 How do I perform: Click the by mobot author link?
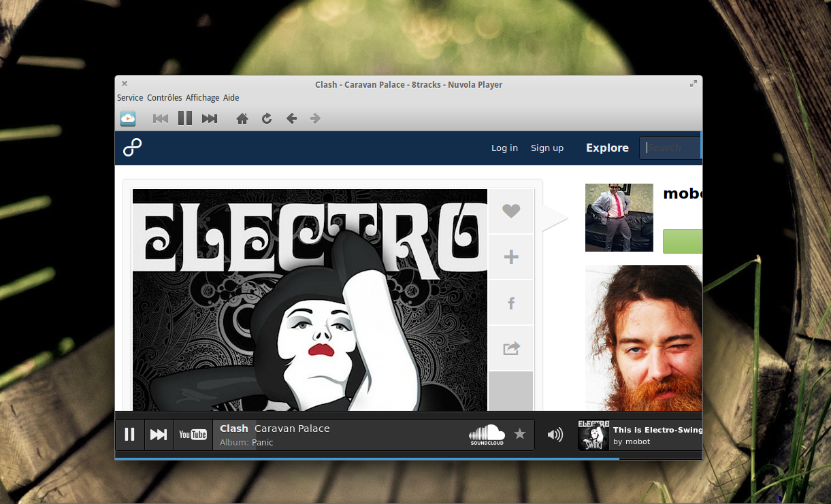pos(632,441)
